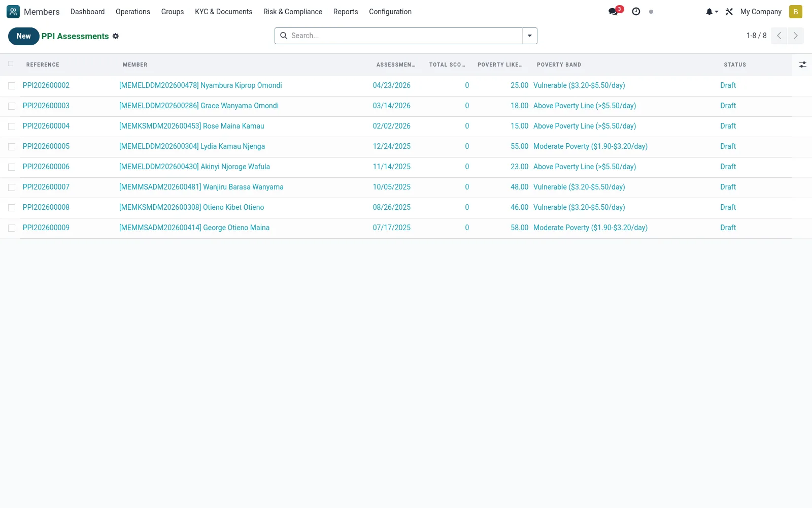Create a New PPI assessment
This screenshot has width=812, height=508.
pos(24,36)
